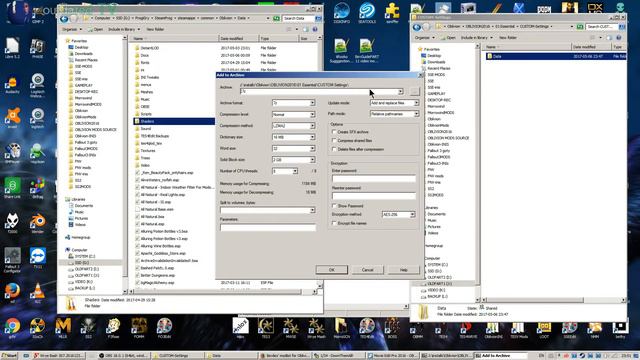Launch Firefox from the desktop
Screen dimensions: 640x360
[12, 292]
